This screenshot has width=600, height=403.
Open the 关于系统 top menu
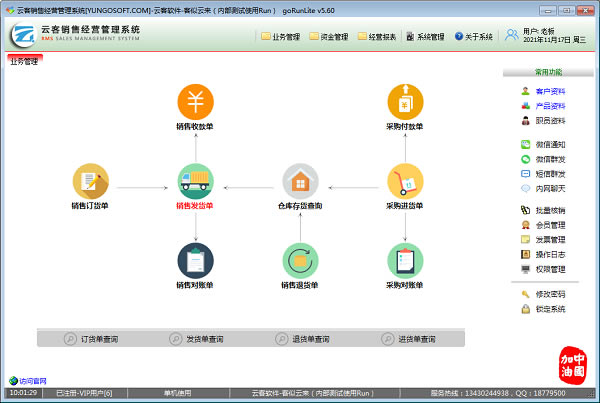pos(474,37)
